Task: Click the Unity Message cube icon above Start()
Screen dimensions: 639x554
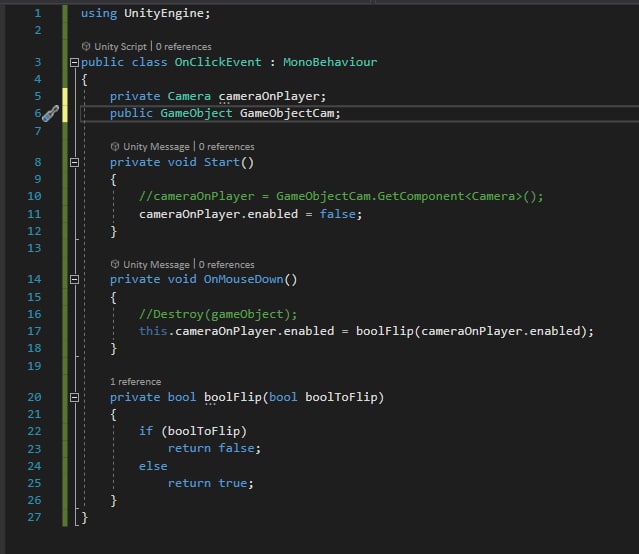Action: (115, 146)
